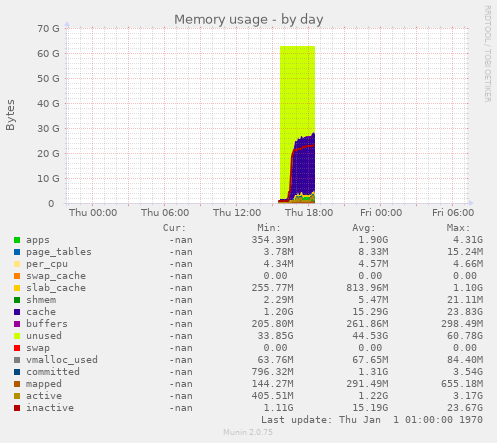Click the shmem dark green swatch

(x=17, y=300)
